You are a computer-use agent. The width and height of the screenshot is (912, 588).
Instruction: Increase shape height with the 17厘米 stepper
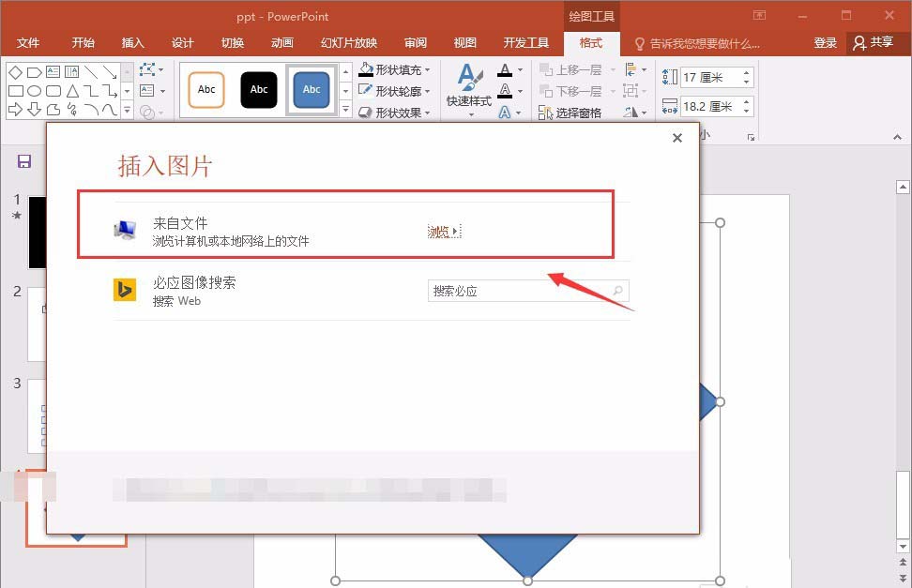point(746,72)
